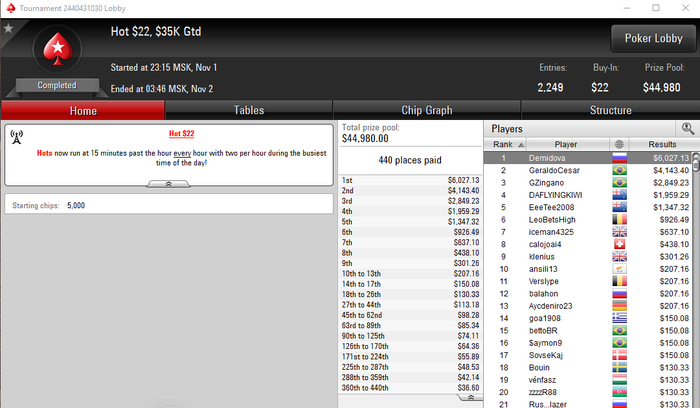Click the favorite star icon in corner
The image size is (700, 408).
tap(8, 29)
